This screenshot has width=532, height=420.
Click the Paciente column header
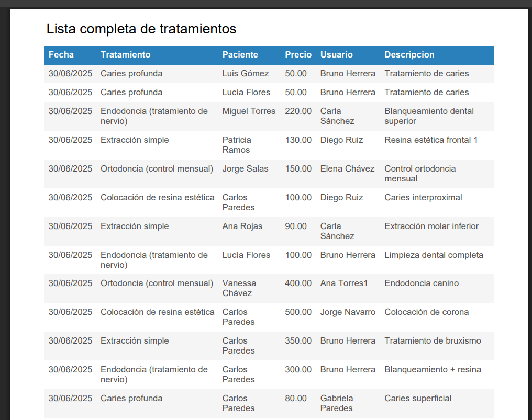(x=240, y=55)
